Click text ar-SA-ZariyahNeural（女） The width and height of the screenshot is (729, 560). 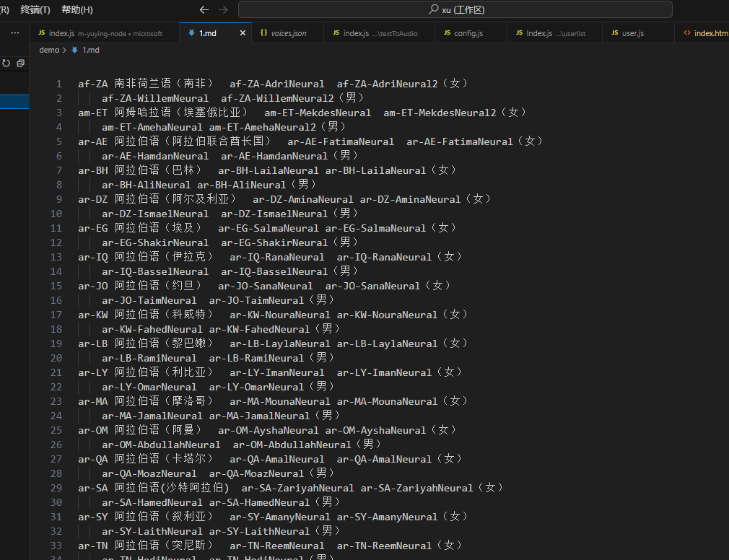[x=432, y=488]
